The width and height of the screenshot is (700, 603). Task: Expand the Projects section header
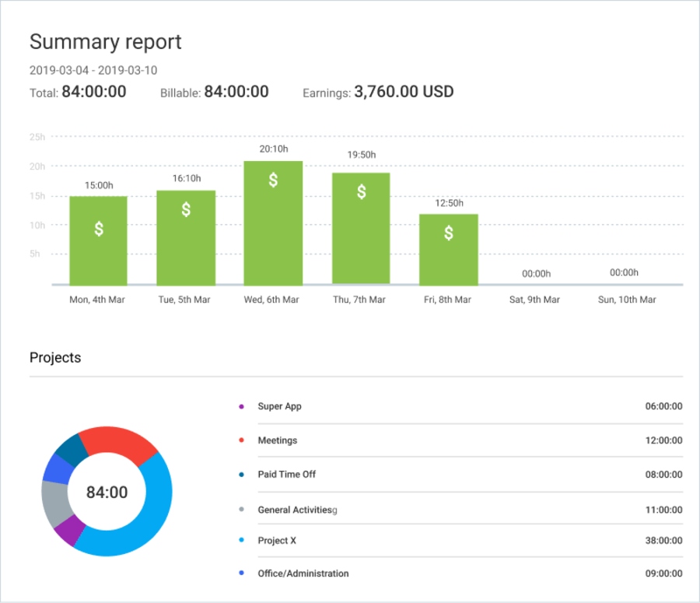(x=54, y=357)
